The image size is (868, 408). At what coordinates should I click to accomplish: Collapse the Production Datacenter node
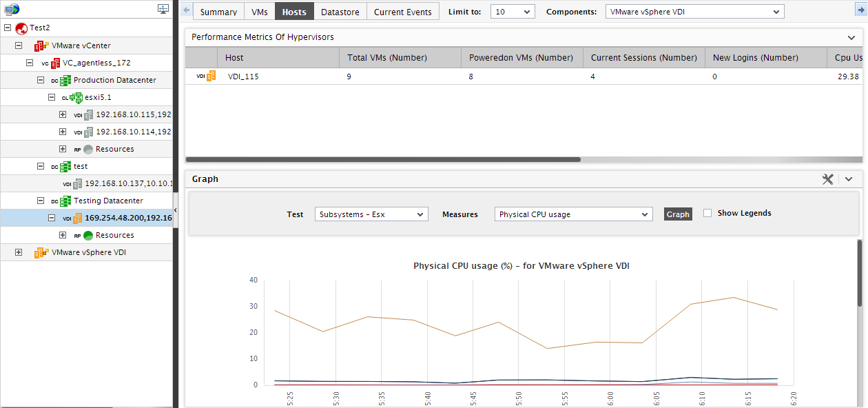pyautogui.click(x=41, y=80)
